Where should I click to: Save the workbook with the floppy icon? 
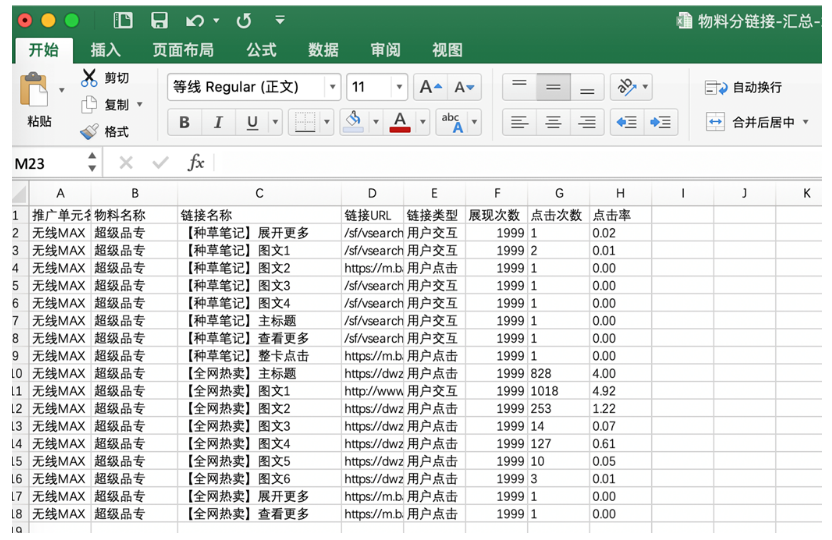159,20
